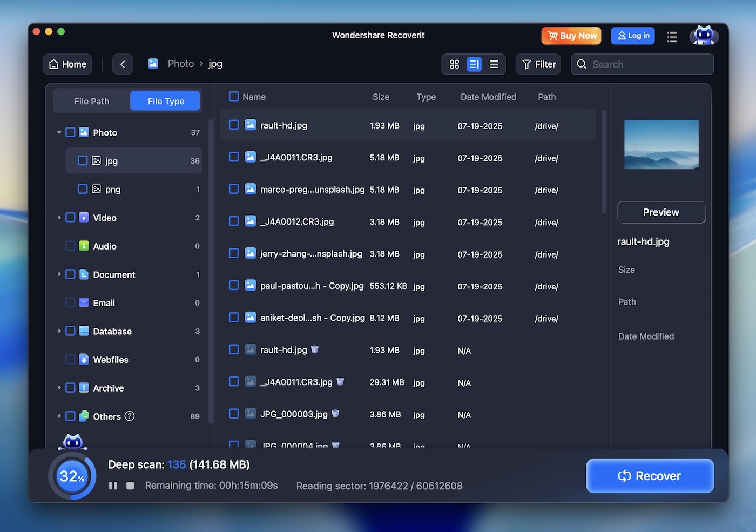The image size is (756, 532).
Task: Switch to detail list view
Action: 474,64
